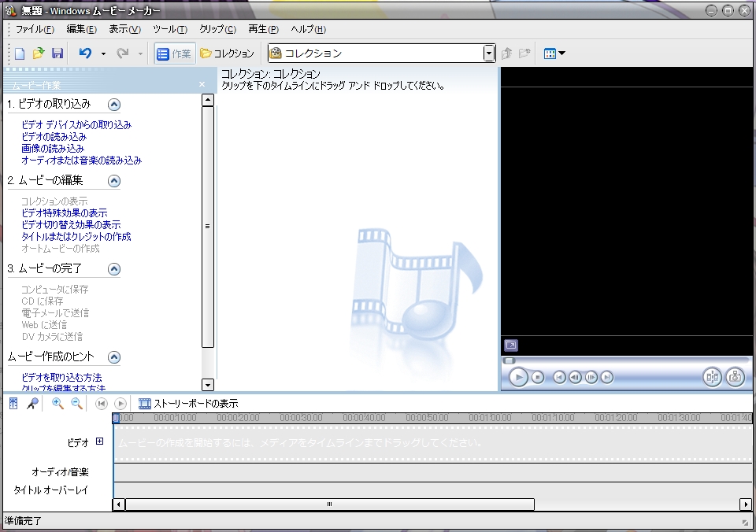756x532 pixels.
Task: Collapse the 3. ムービーの完了 section
Action: [x=113, y=269]
